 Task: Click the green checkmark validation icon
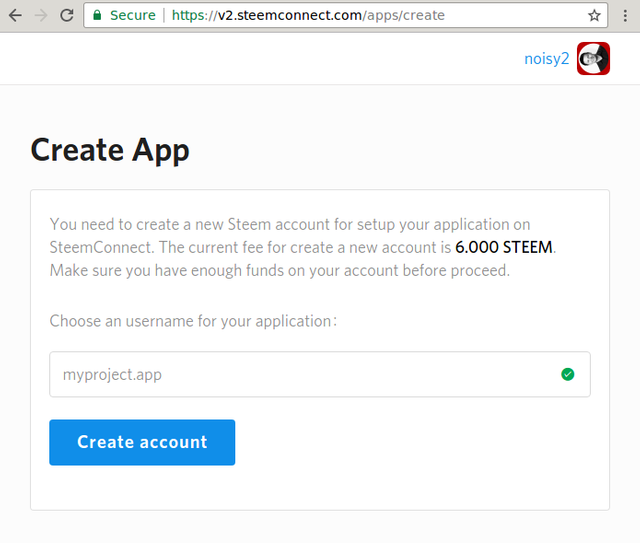click(x=567, y=374)
